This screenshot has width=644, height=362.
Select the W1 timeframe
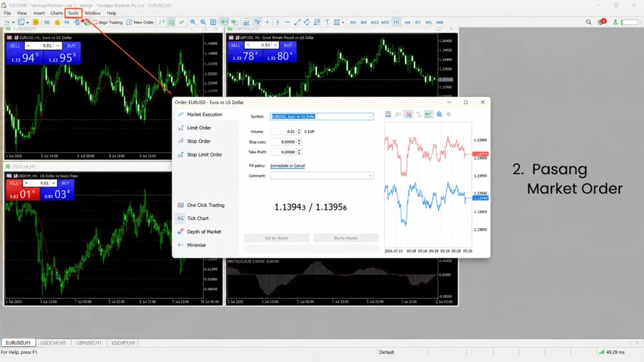(x=428, y=22)
